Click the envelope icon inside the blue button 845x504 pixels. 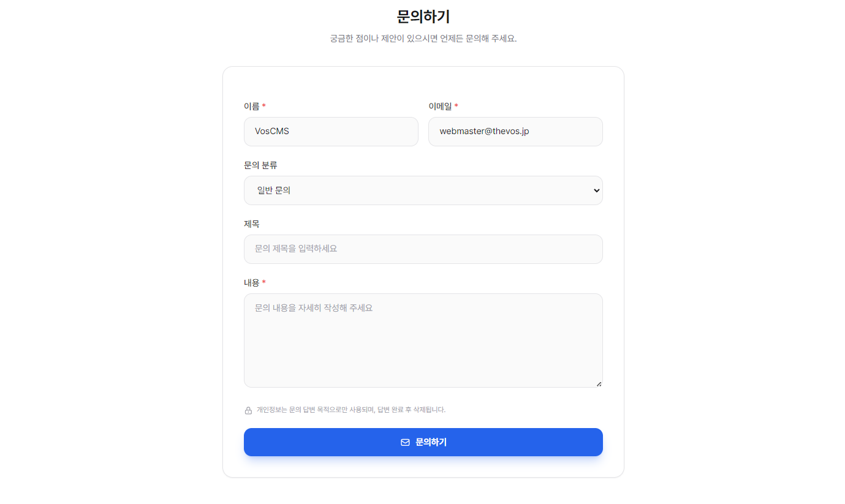pyautogui.click(x=405, y=442)
